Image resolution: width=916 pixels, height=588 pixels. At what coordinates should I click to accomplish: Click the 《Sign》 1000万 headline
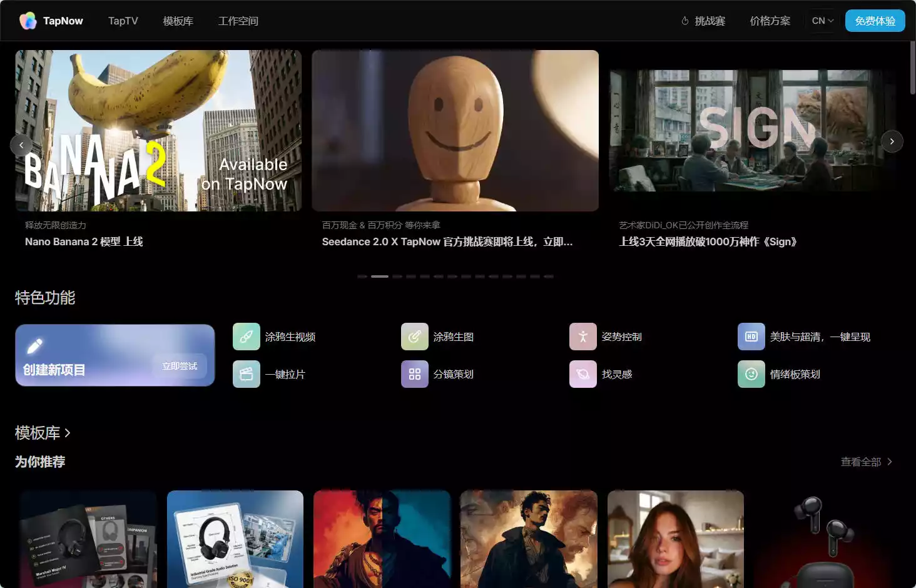[708, 241]
